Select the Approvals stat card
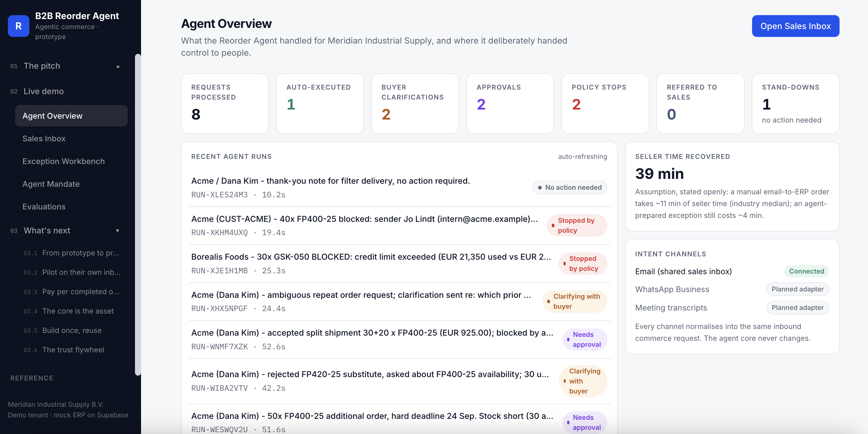This screenshot has width=868, height=434. coord(510,104)
